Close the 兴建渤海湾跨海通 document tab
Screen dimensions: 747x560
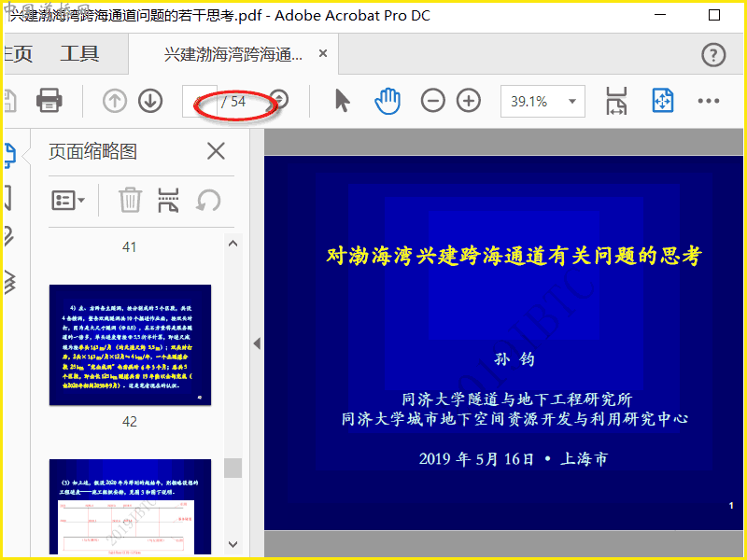(323, 53)
